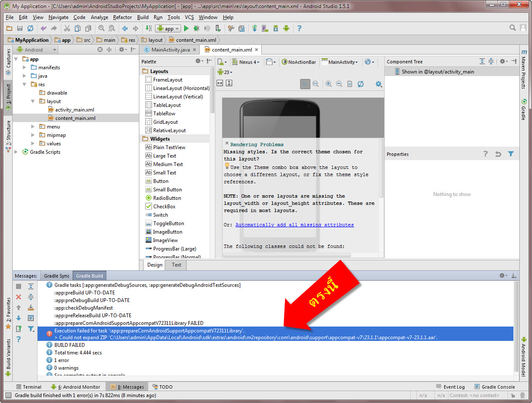Click Collapse All icon in Messages panel
532x403 pixels.
click(31, 297)
